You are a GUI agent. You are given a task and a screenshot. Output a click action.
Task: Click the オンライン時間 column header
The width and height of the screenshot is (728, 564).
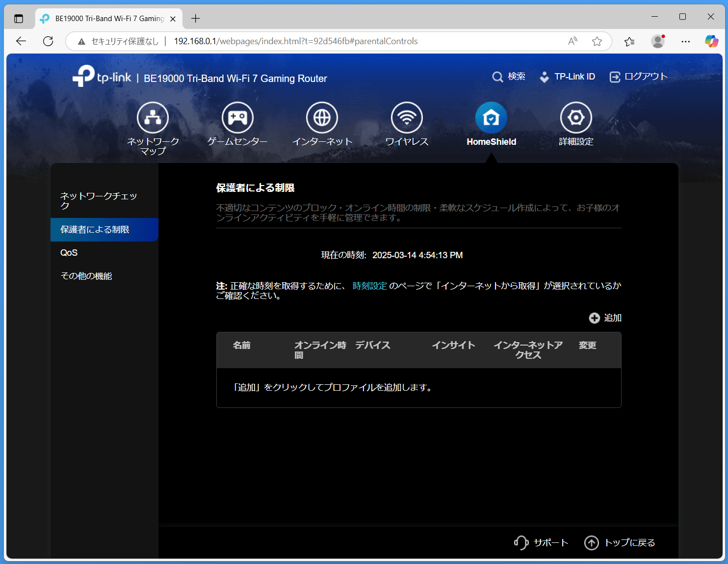pos(320,350)
